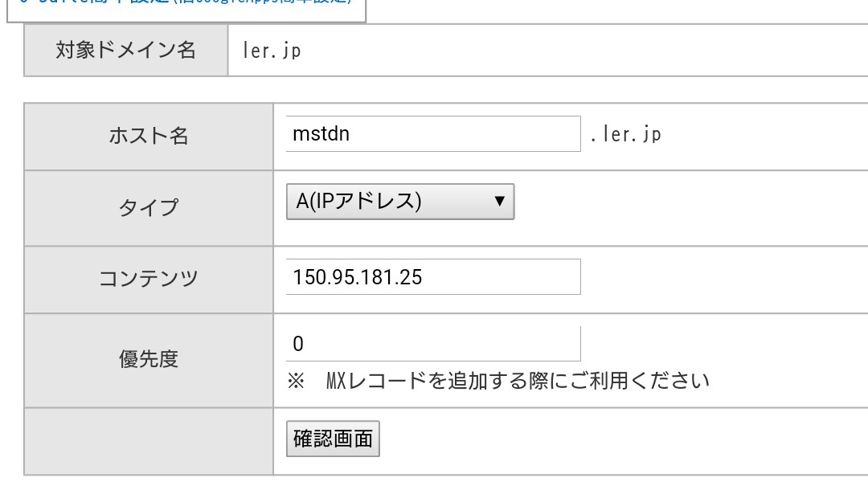Click the 優先度 row label
The image size is (868, 490).
149,359
